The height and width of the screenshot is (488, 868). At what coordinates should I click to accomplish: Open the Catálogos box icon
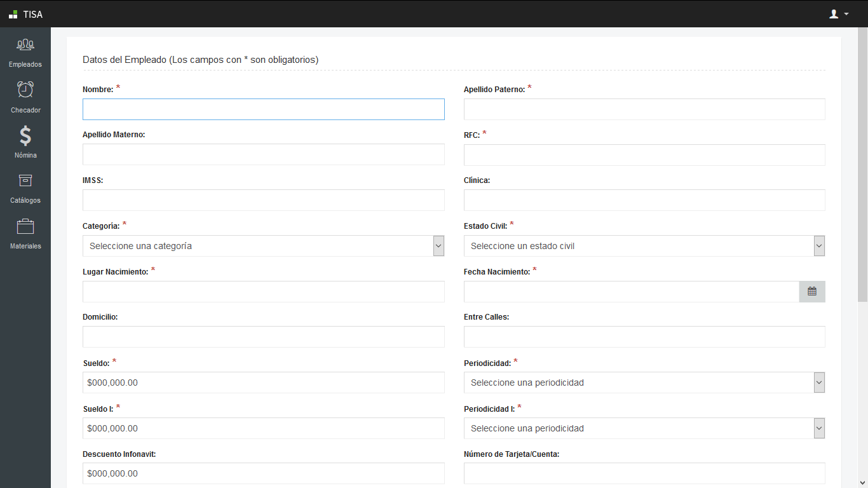25,180
